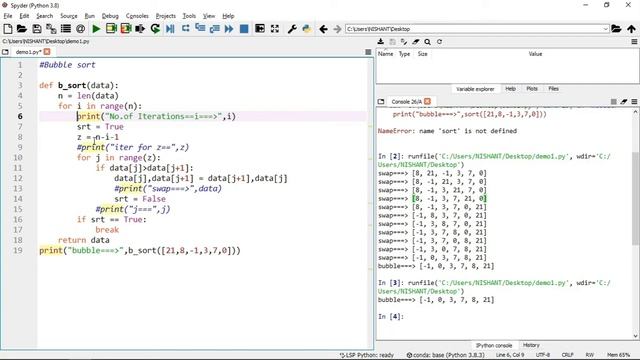Screen dimensions: 640x360
Task: Browse editor tabs button
Action: tap(5, 52)
